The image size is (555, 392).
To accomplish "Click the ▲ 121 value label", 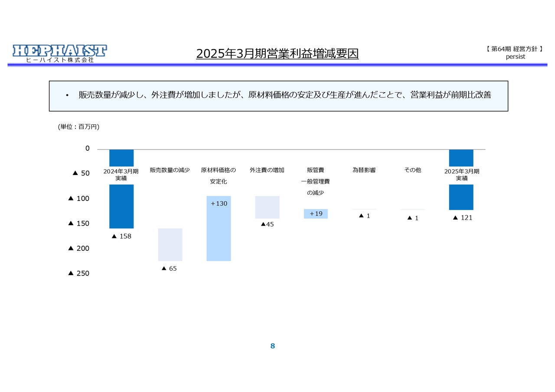I will [463, 218].
